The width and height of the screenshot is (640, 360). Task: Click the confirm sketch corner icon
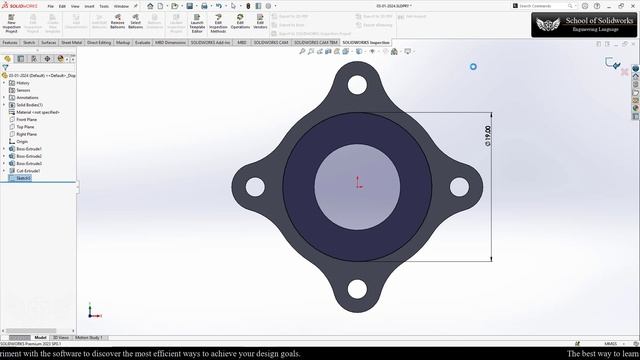(612, 63)
